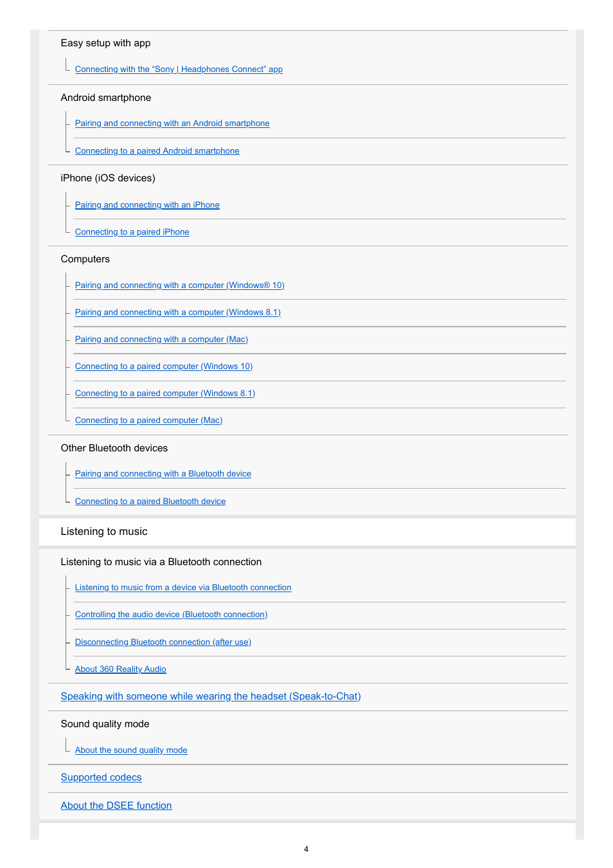
Task: Open Connecting to a paired Android smartphone
Action: click(157, 151)
